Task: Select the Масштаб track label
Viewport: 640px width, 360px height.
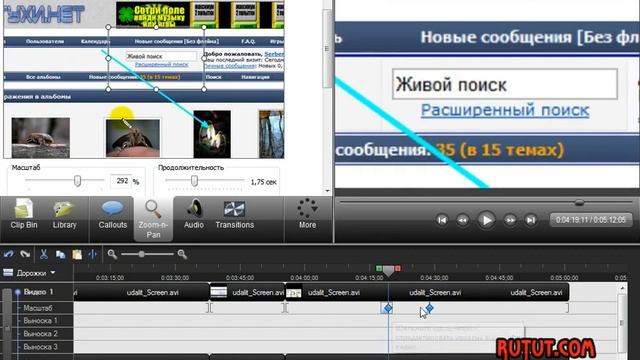Action: click(38, 308)
